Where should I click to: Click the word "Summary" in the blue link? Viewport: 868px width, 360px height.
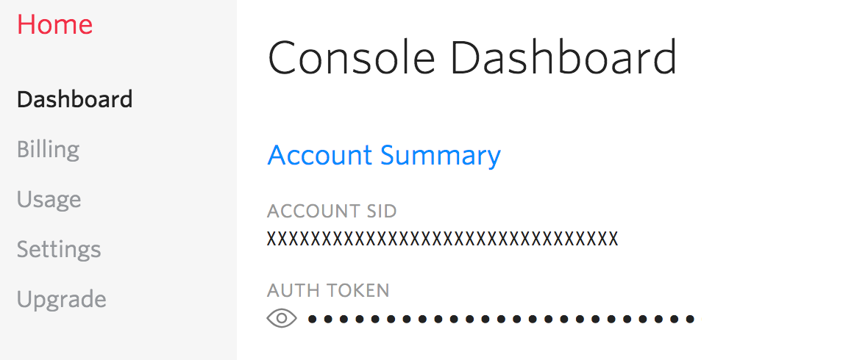point(441,156)
